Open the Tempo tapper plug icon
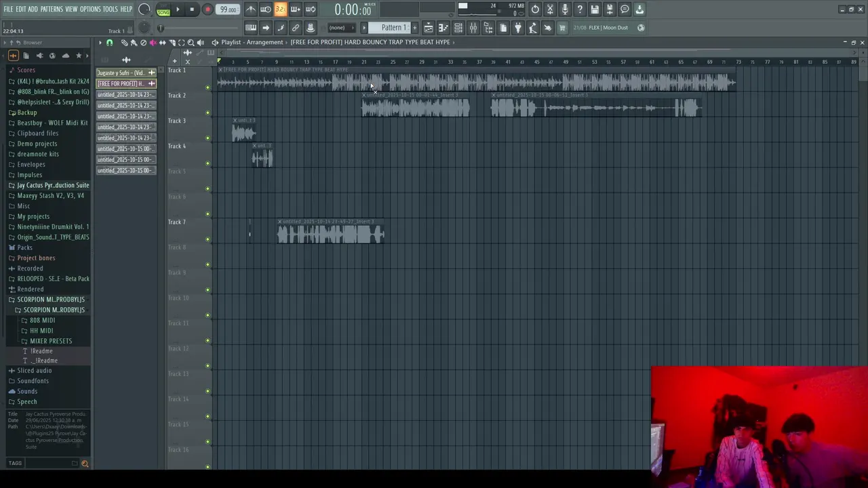868x488 pixels. (x=533, y=28)
